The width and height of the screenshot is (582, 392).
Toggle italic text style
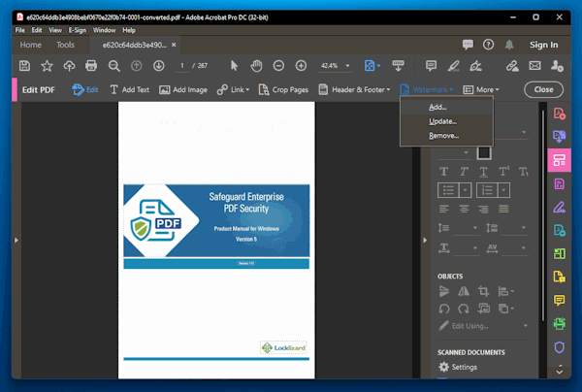(x=464, y=172)
